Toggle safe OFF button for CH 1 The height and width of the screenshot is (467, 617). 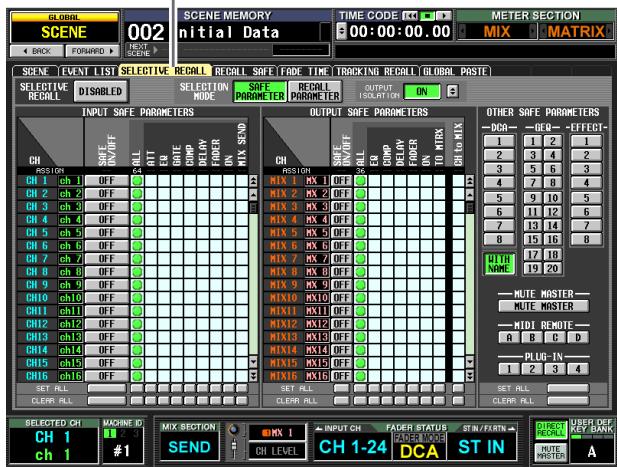pos(107,181)
